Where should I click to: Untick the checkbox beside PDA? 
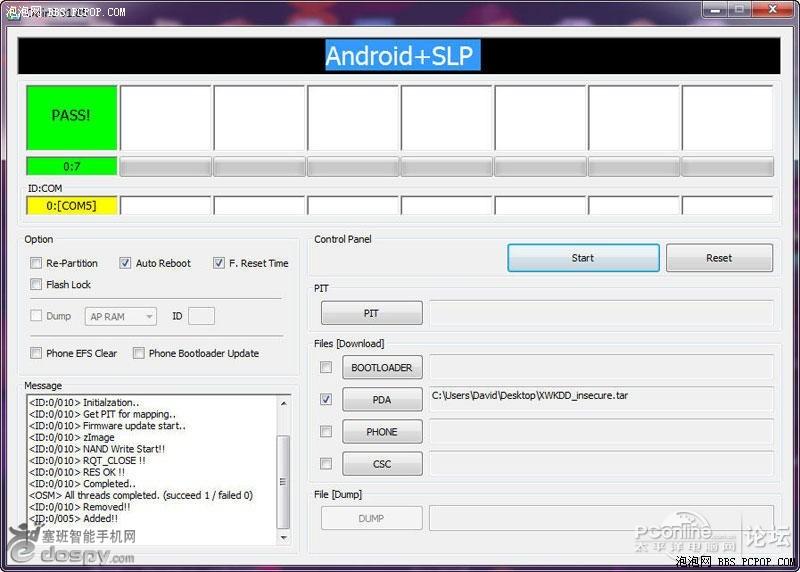pyautogui.click(x=326, y=400)
